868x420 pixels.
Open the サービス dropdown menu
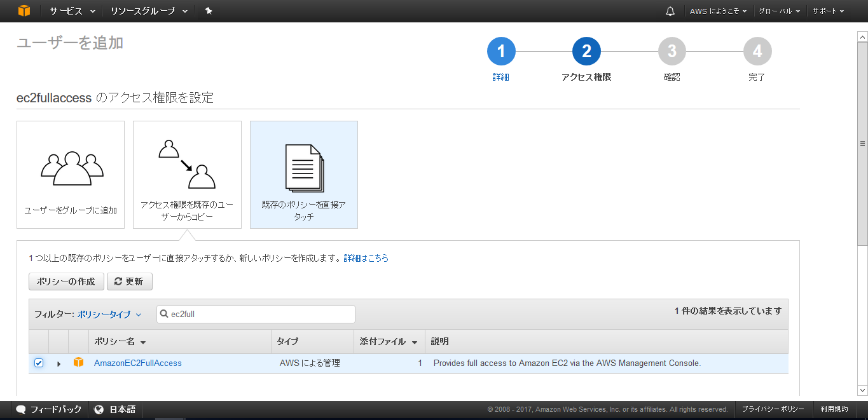tap(72, 11)
